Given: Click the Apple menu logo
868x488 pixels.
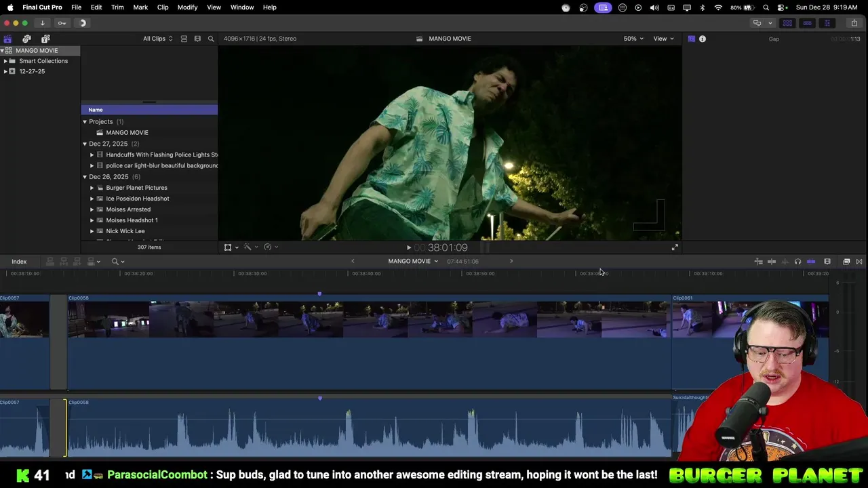Looking at the screenshot, I should (x=10, y=7).
